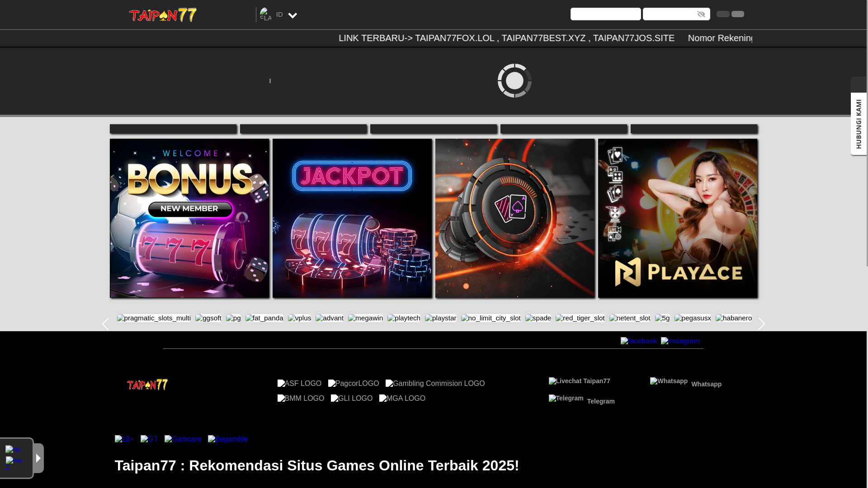Select 5g provider

[662, 318]
